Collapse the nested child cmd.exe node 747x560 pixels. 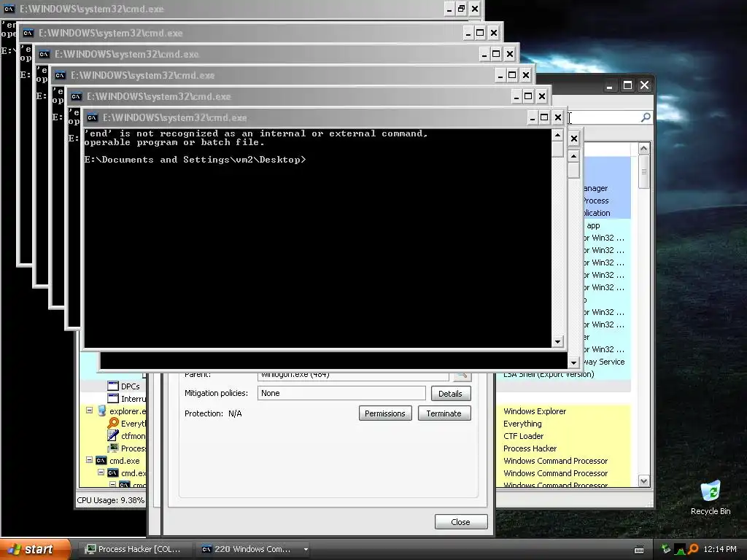[x=101, y=472]
